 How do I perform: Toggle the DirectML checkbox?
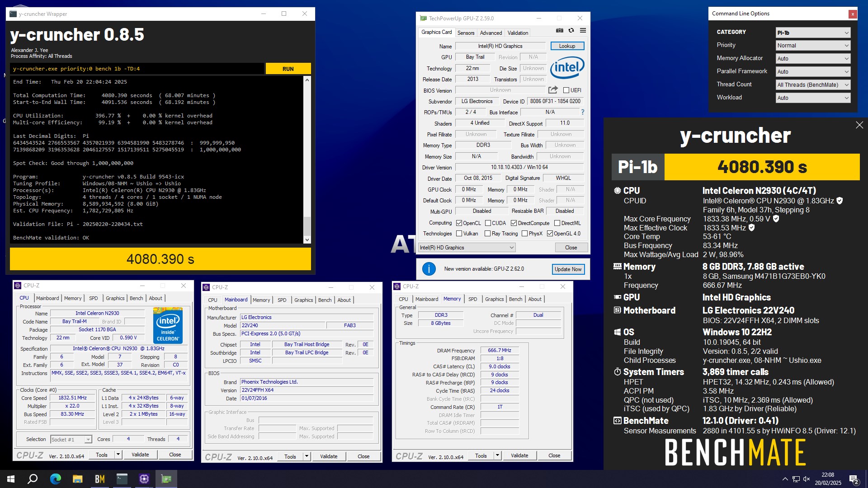(557, 223)
